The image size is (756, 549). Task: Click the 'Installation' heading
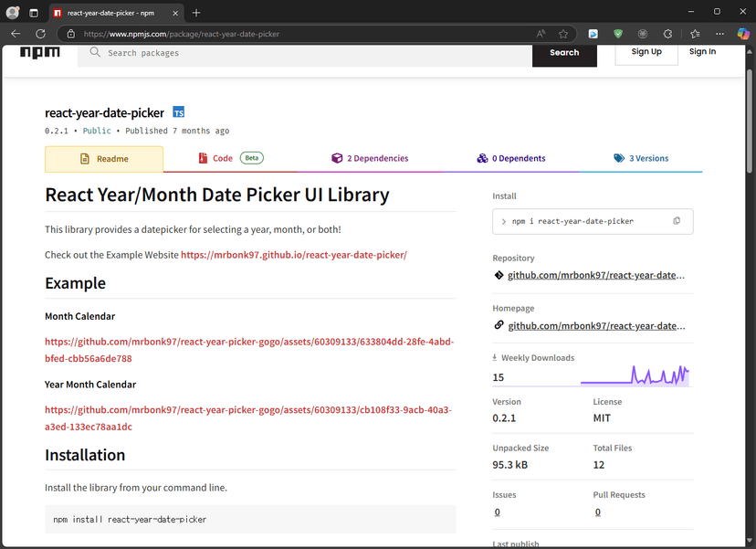click(85, 455)
